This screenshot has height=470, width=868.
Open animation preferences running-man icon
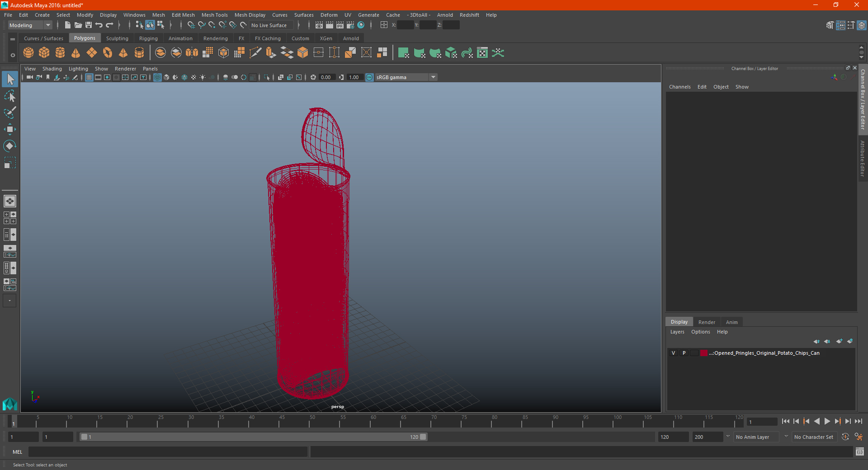click(859, 437)
